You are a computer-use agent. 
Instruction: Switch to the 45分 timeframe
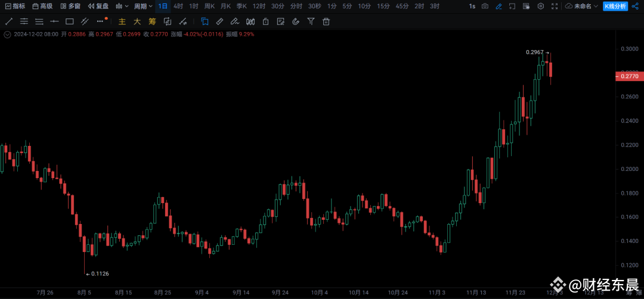click(x=402, y=6)
